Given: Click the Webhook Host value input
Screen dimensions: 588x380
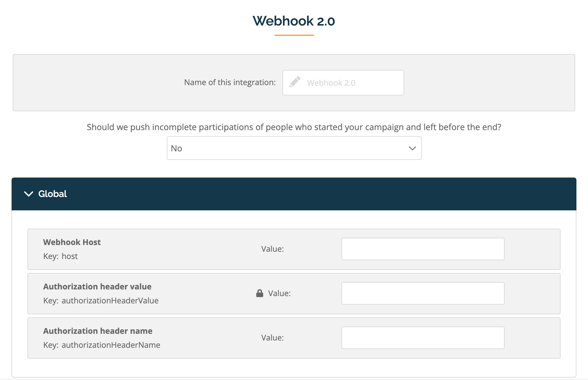Looking at the screenshot, I should (423, 249).
